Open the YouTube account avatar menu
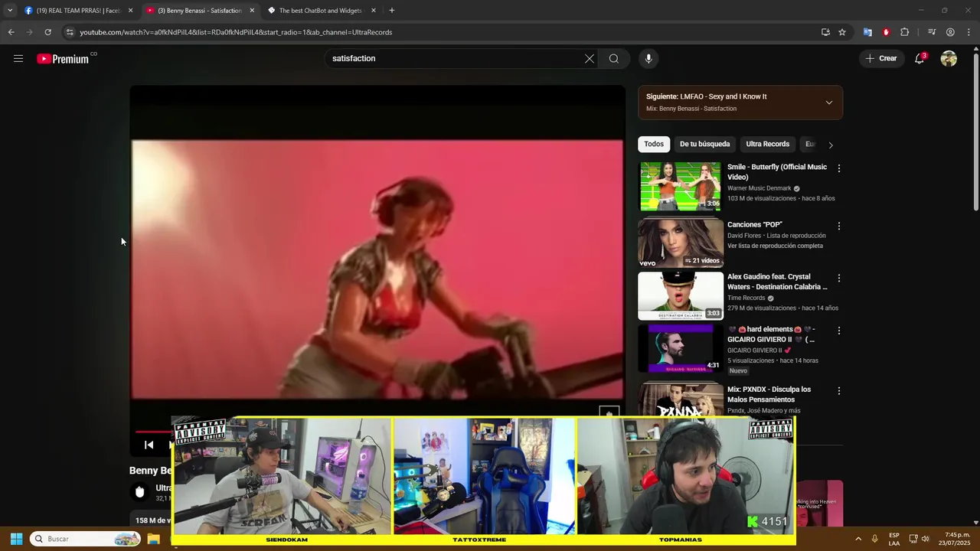Viewport: 980px width, 551px height. click(949, 58)
